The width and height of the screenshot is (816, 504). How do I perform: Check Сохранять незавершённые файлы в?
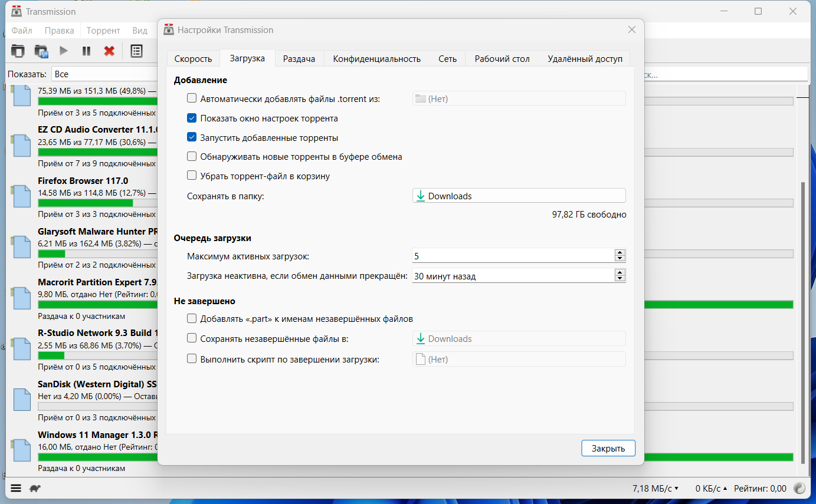(192, 338)
